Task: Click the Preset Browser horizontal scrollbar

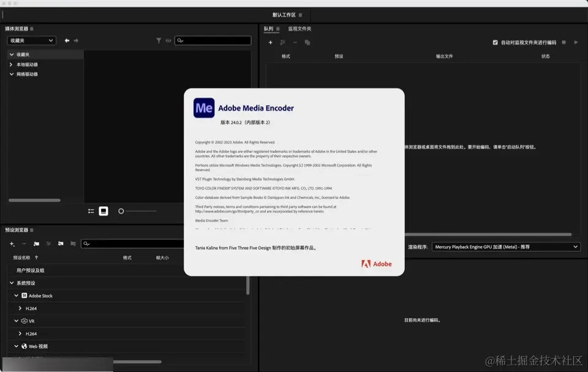Action: pyautogui.click(x=137, y=362)
